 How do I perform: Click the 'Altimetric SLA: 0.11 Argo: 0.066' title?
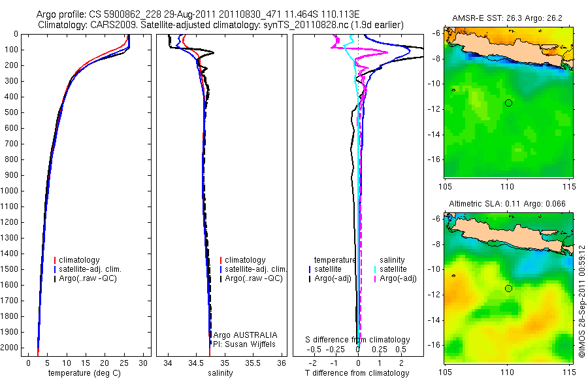point(508,204)
